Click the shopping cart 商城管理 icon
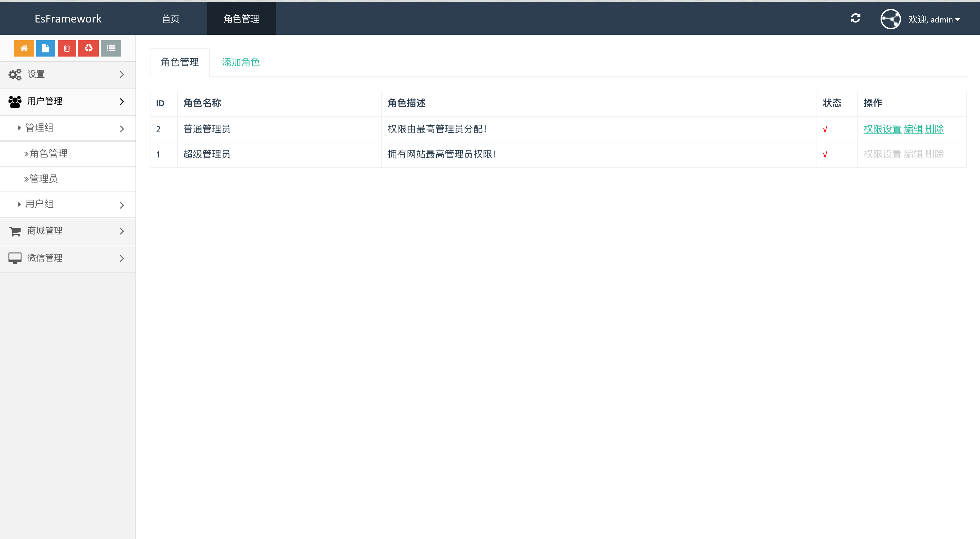 coord(15,231)
